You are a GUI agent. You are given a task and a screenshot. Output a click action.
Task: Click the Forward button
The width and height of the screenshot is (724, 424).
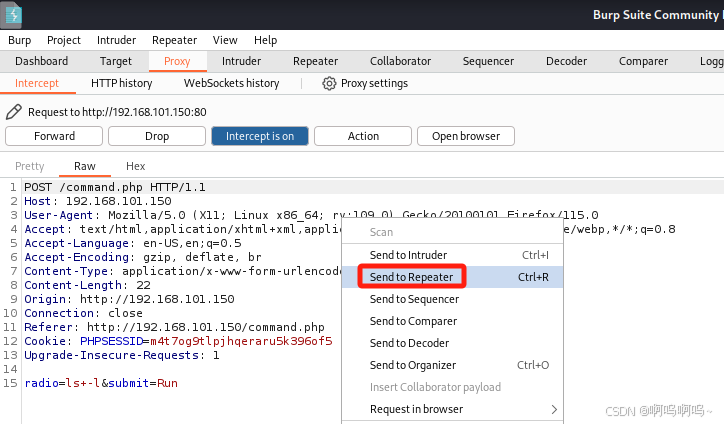54,136
